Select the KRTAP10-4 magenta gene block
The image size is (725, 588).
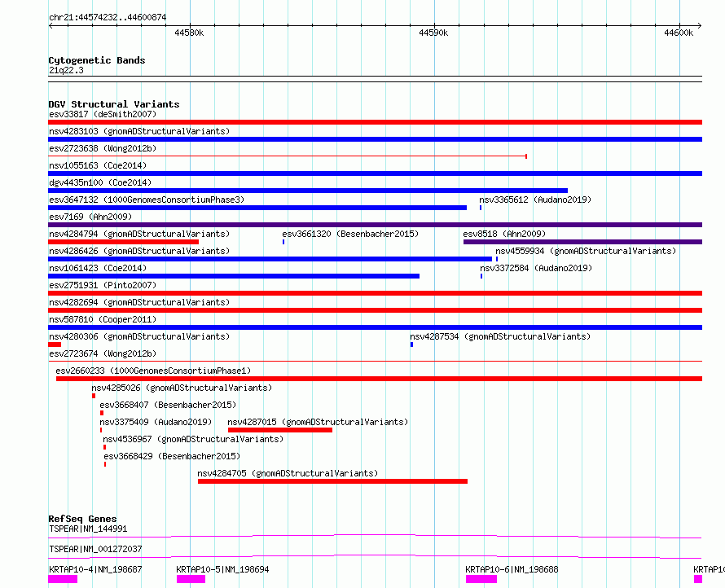pos(63,579)
